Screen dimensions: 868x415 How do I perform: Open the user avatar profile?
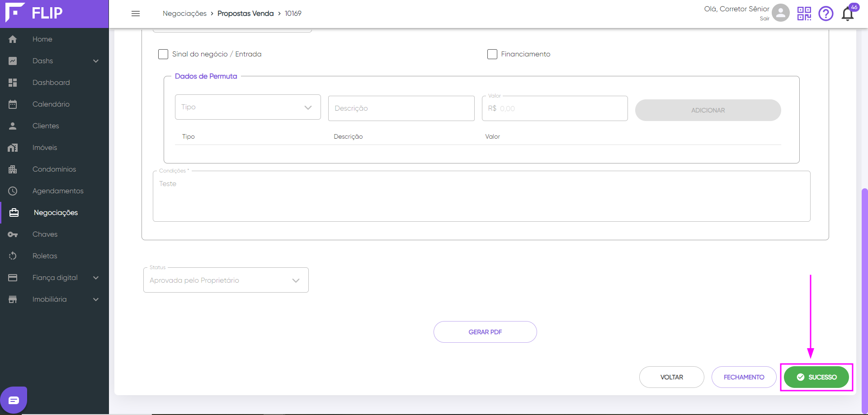coord(781,13)
